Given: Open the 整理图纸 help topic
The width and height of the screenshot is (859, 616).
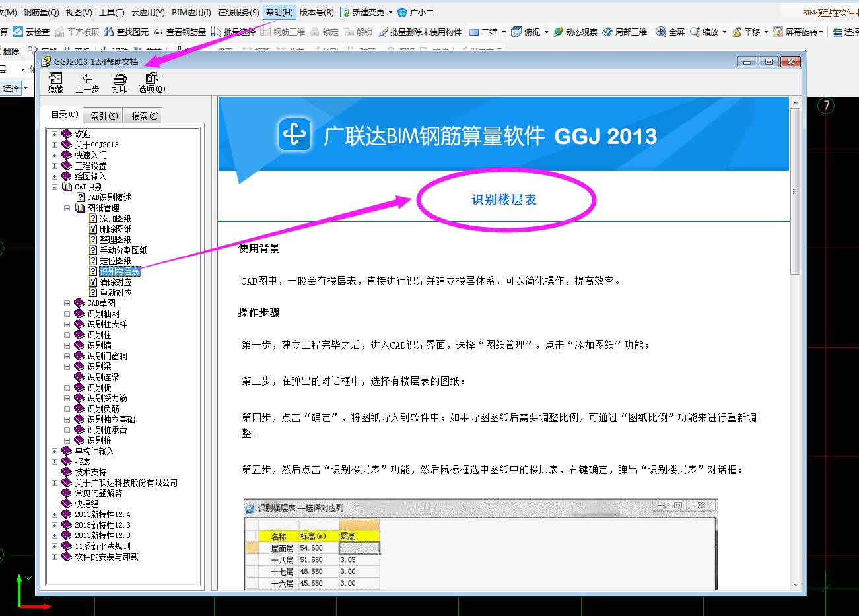Looking at the screenshot, I should 116,240.
